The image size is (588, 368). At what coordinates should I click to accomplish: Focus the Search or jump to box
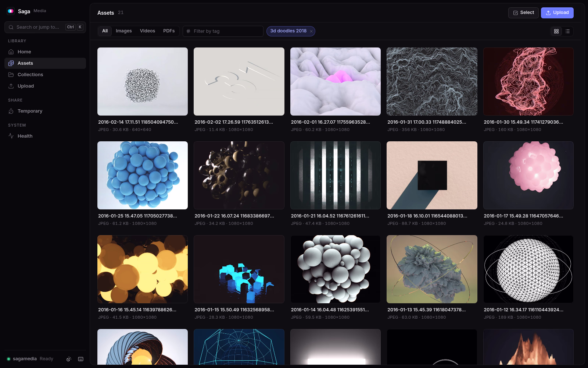tap(45, 27)
